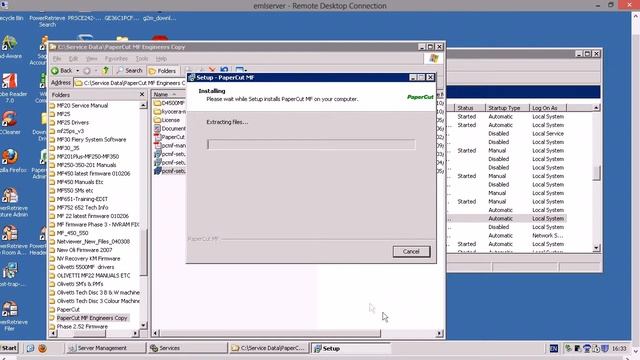
Task: Open the Windows Start menu
Action: pyautogui.click(x=9, y=348)
